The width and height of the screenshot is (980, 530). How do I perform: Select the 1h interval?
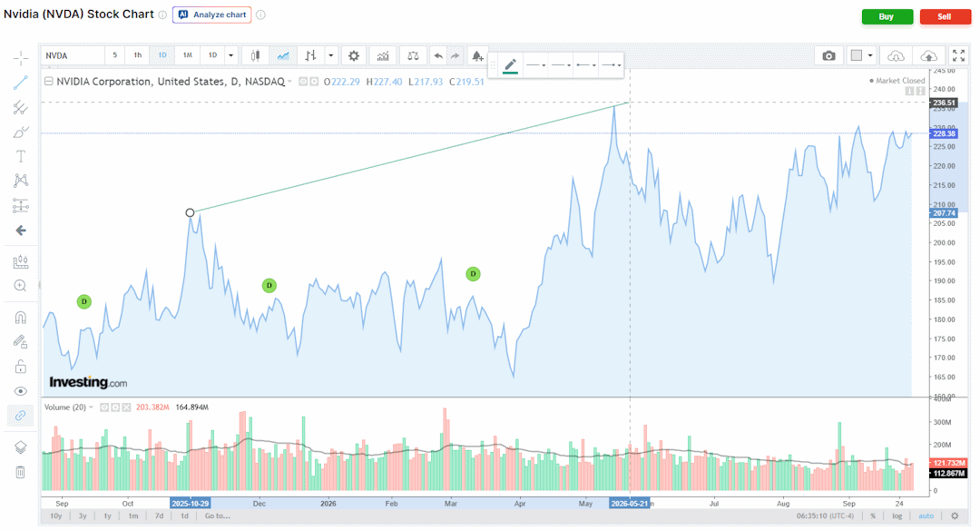click(x=138, y=55)
